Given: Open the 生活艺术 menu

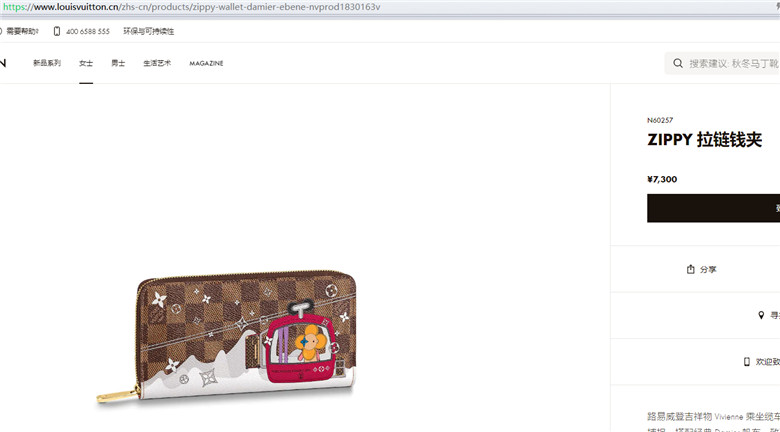Looking at the screenshot, I should tap(157, 63).
